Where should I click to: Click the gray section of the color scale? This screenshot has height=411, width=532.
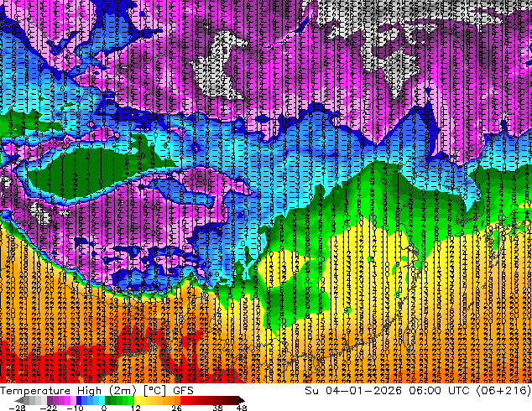[32, 400]
